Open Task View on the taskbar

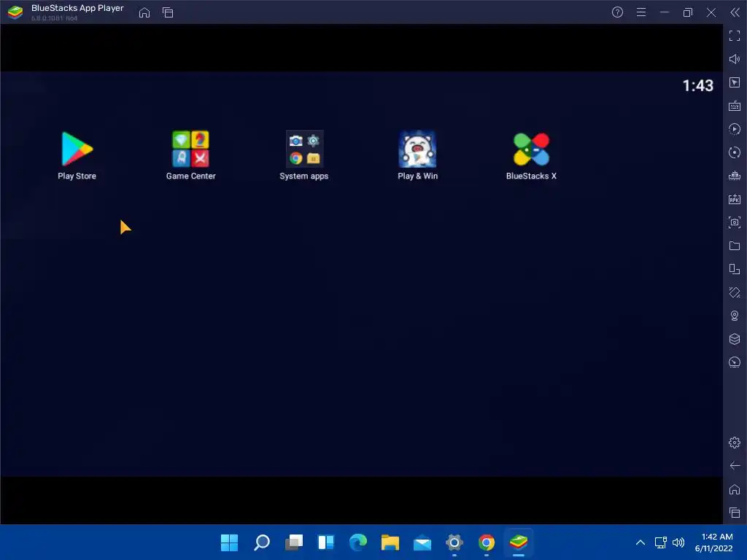click(x=294, y=542)
